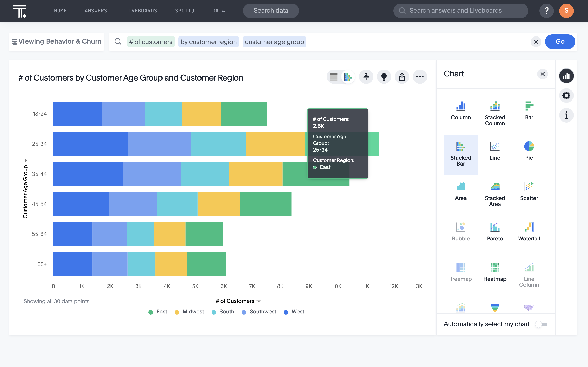Open the Viewing Behavior & Churn data source
The height and width of the screenshot is (367, 588).
click(56, 41)
